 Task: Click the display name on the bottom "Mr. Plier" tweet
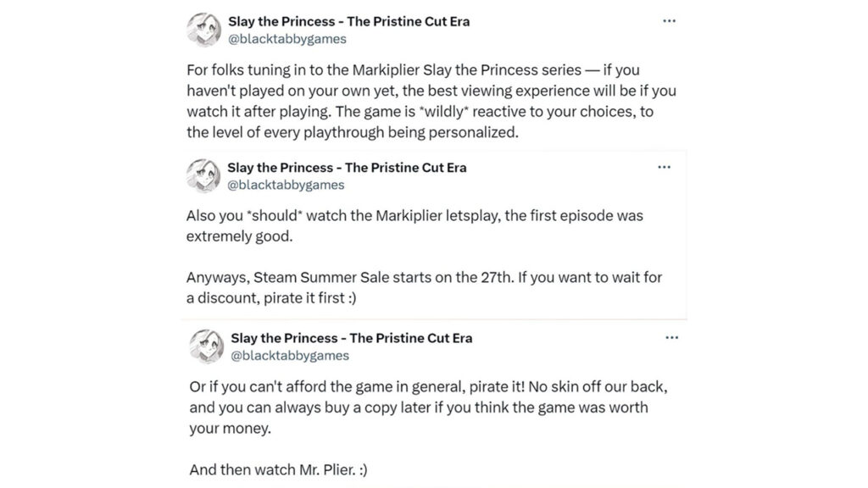click(x=351, y=338)
